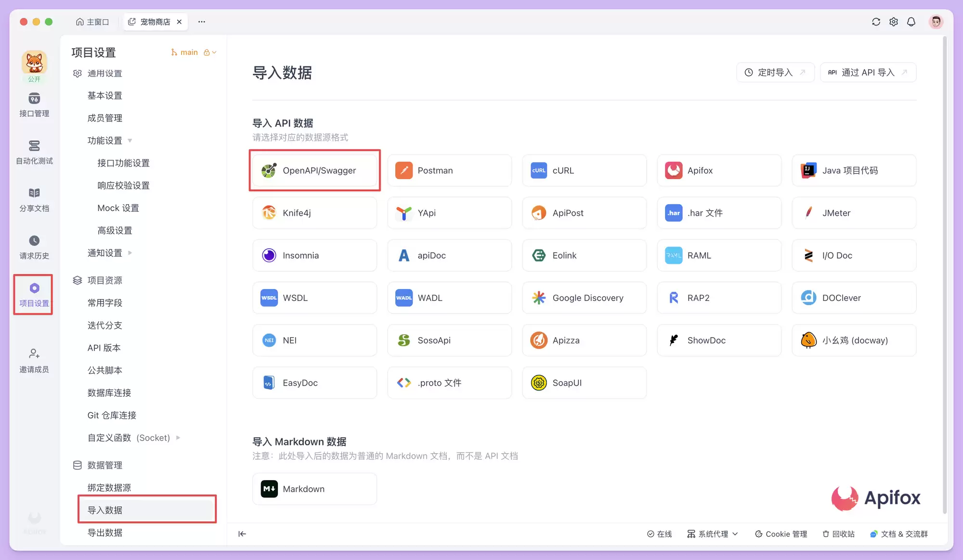
Task: Select DOClever import format
Action: click(x=854, y=298)
